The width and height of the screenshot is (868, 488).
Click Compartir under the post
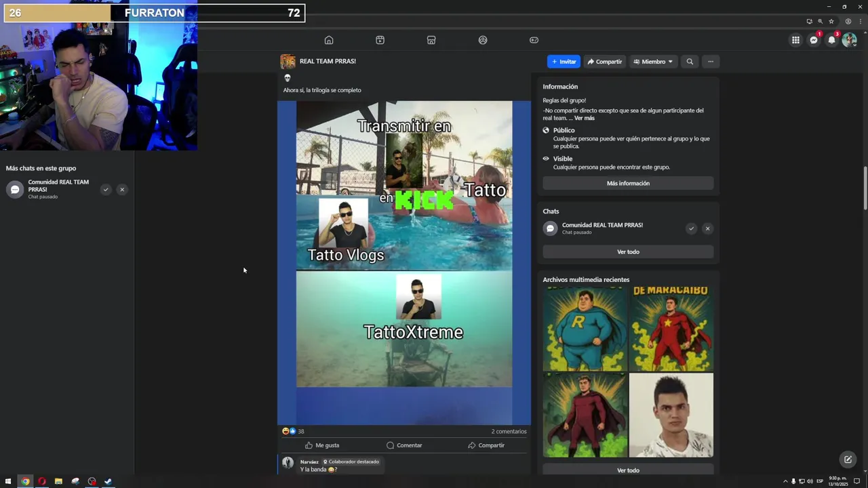486,445
